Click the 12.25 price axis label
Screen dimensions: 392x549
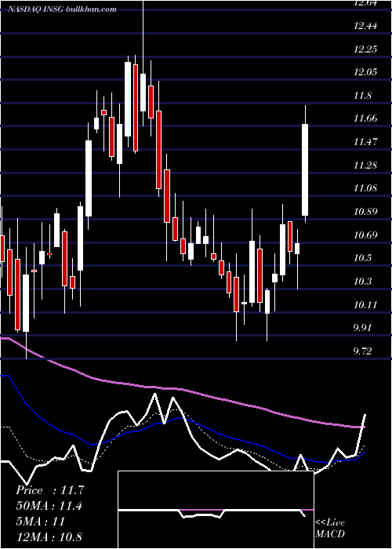(365, 49)
